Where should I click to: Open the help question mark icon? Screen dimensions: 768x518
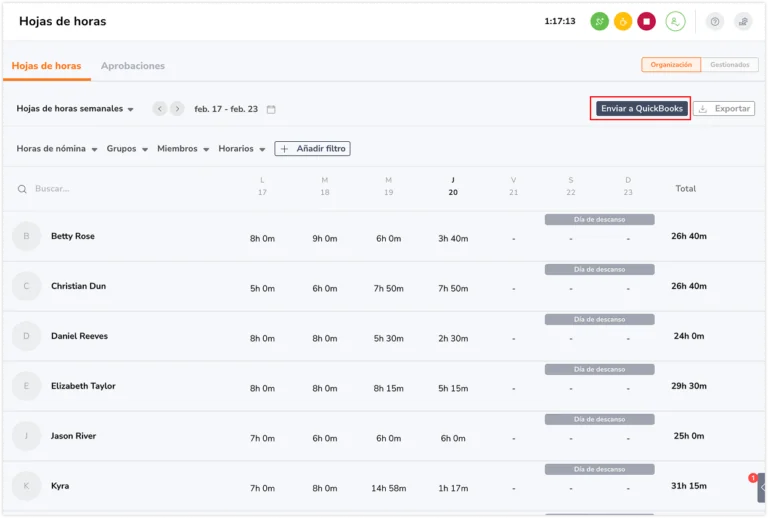(715, 22)
